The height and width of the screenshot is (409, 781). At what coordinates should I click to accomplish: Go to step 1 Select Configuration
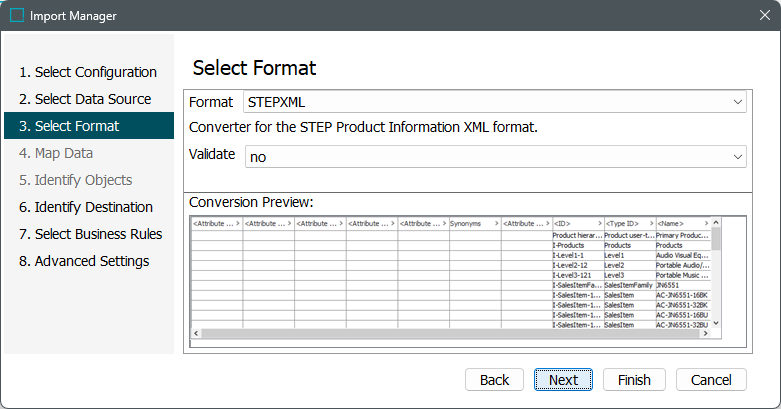click(88, 72)
